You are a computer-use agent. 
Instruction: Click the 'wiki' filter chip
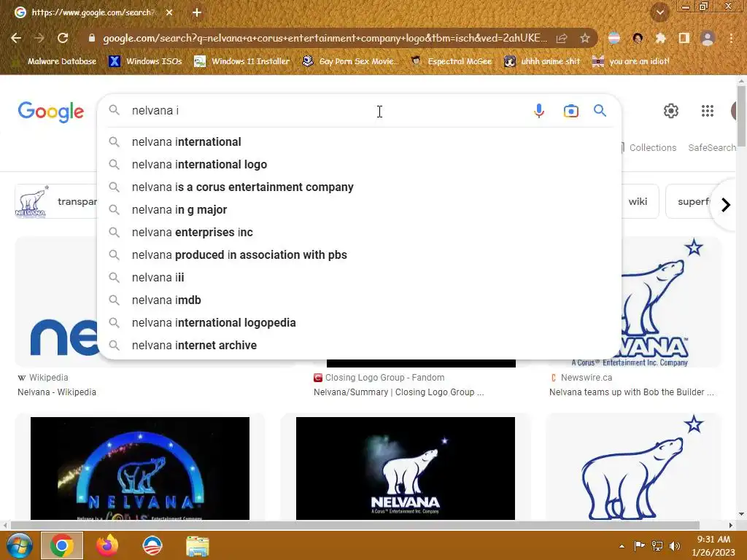pyautogui.click(x=638, y=201)
